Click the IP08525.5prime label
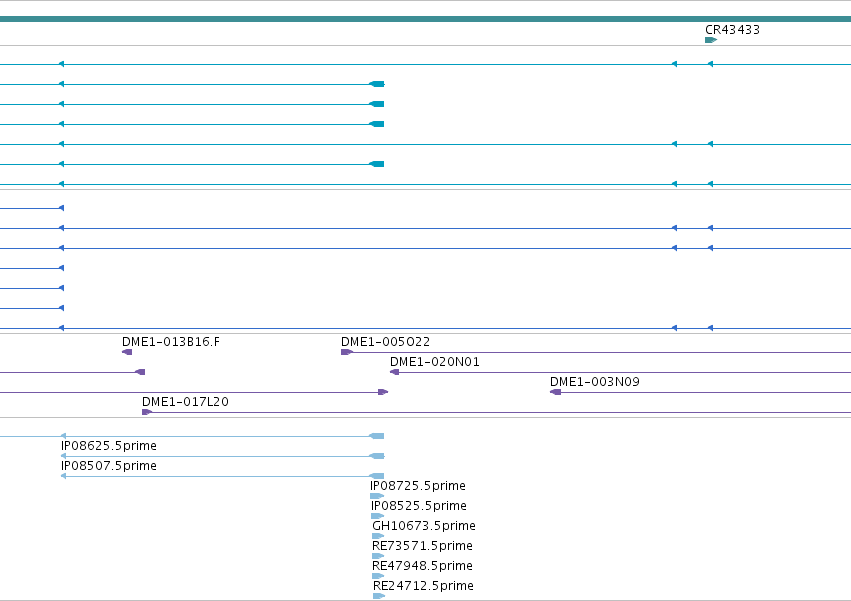851x601 pixels. click(x=419, y=507)
